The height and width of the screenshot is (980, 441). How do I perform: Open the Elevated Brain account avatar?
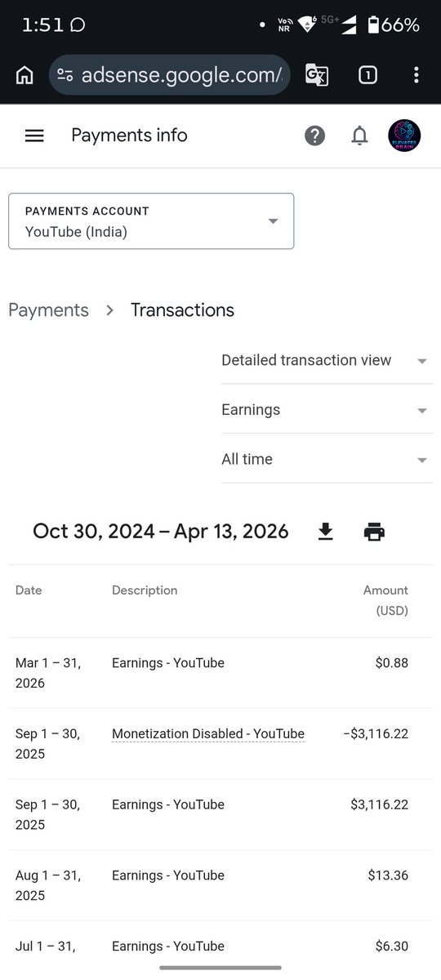(x=404, y=136)
